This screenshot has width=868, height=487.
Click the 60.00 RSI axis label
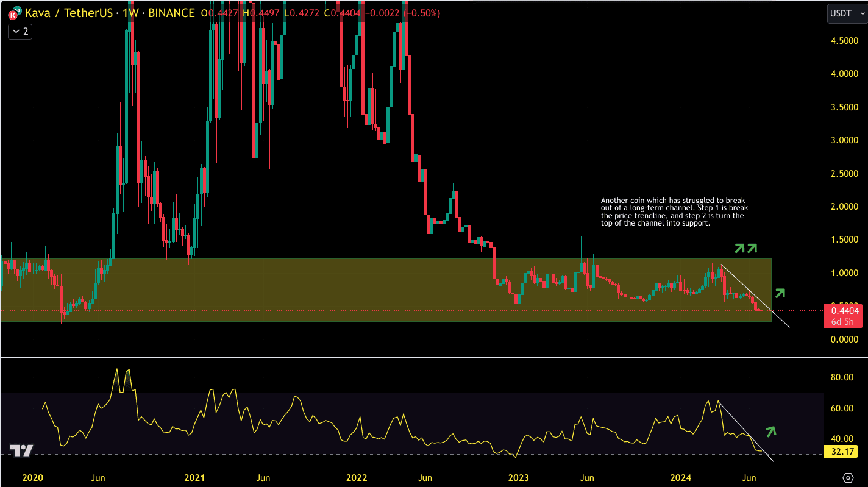point(842,408)
